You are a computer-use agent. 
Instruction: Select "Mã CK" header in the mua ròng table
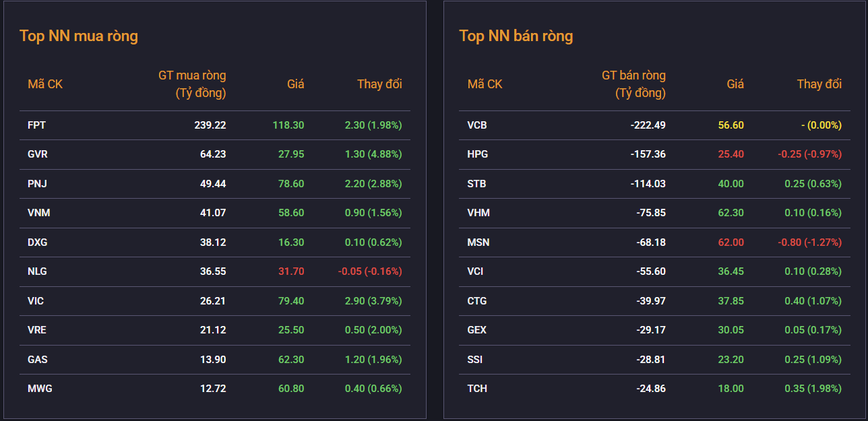coord(45,84)
